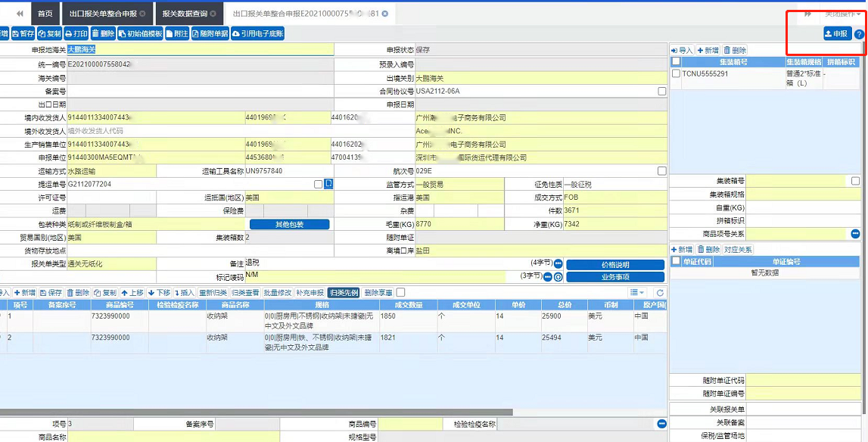The image size is (868, 442).
Task: Click the refresh icon above goods table
Action: coord(660,293)
